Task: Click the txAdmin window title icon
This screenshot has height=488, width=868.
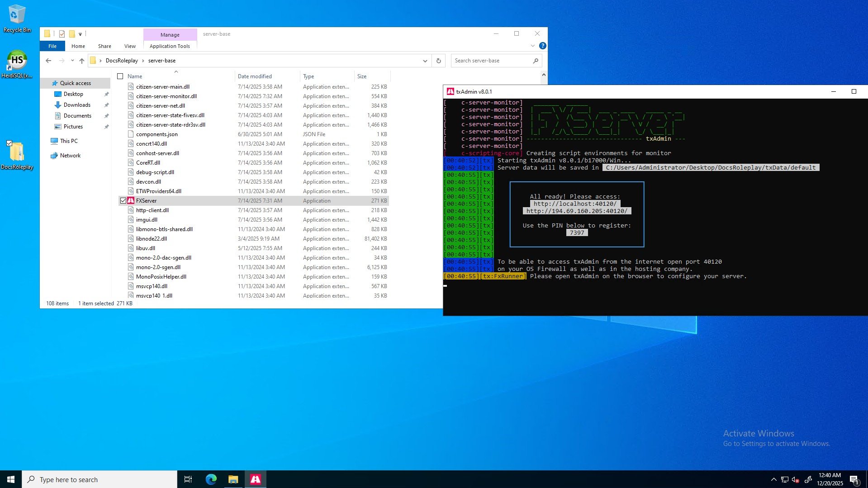Action: [451, 91]
